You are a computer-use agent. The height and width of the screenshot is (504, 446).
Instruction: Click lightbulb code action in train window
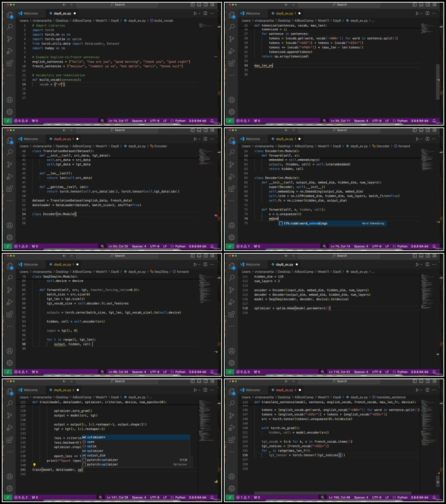pos(34,465)
